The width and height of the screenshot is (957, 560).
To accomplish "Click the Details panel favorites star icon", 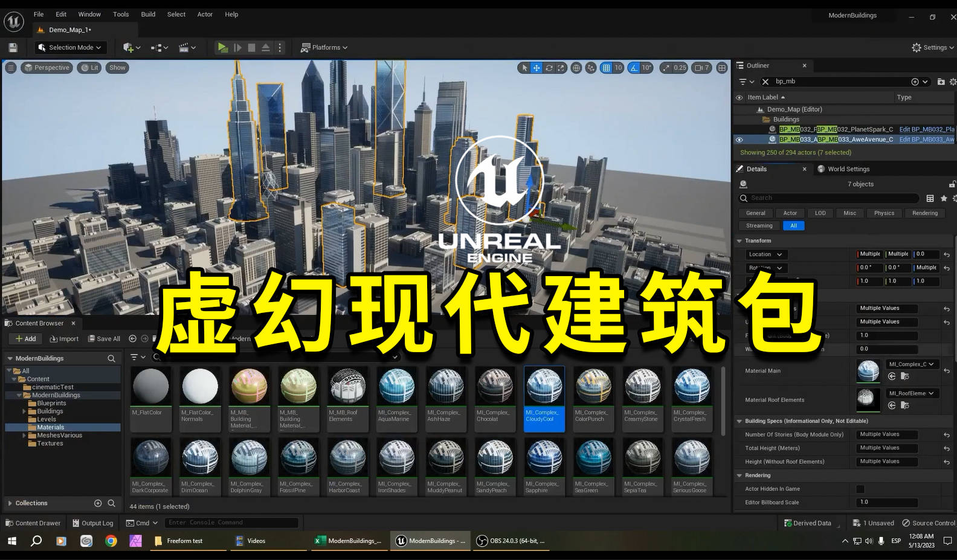I will 944,198.
